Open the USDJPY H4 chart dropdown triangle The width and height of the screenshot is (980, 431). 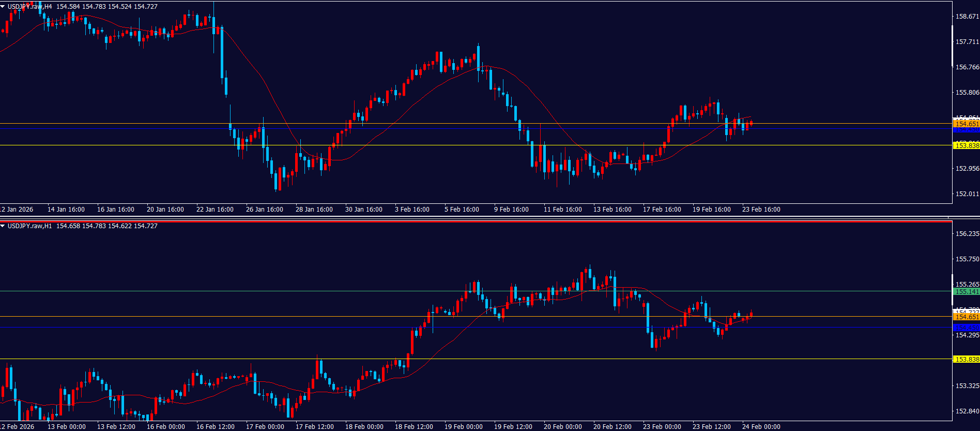coord(3,7)
